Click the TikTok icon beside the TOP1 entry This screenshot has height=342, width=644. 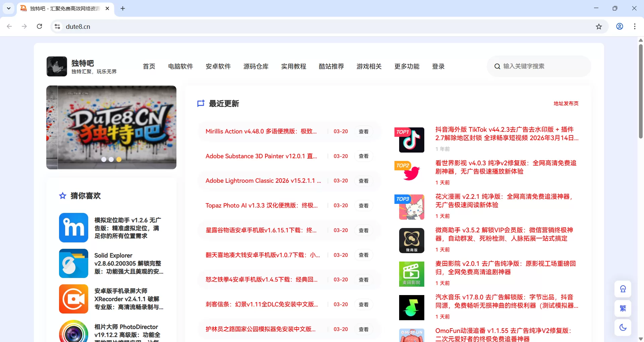[x=411, y=140]
